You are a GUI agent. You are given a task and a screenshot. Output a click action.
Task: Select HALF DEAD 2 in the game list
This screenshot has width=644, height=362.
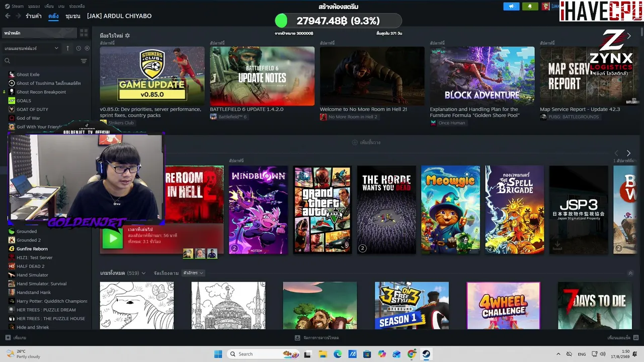tap(30, 266)
